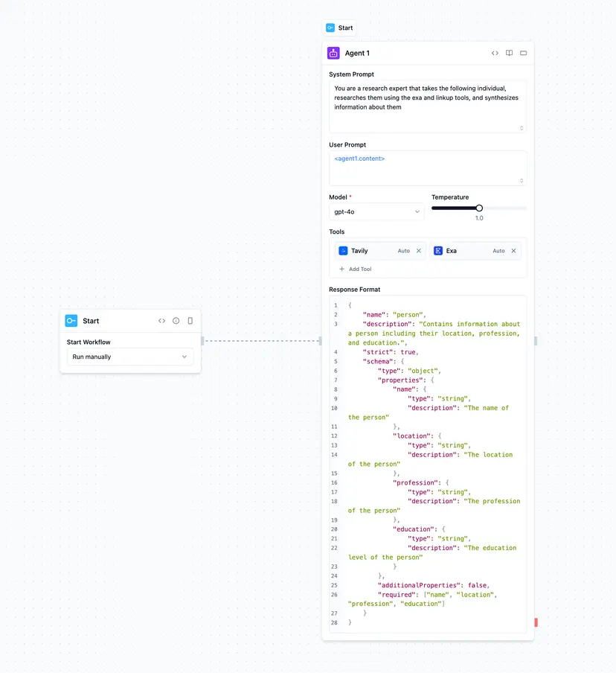Expand the Run manually dropdown

click(130, 357)
